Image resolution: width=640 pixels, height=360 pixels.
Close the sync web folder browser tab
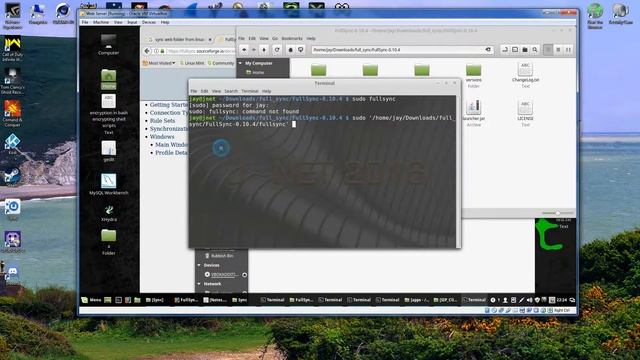pyautogui.click(x=210, y=40)
